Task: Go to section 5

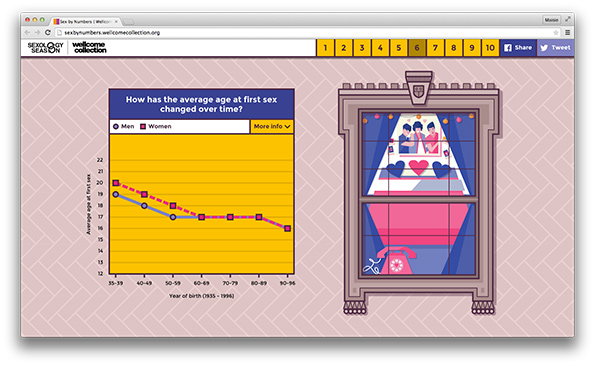Action: pyautogui.click(x=399, y=48)
